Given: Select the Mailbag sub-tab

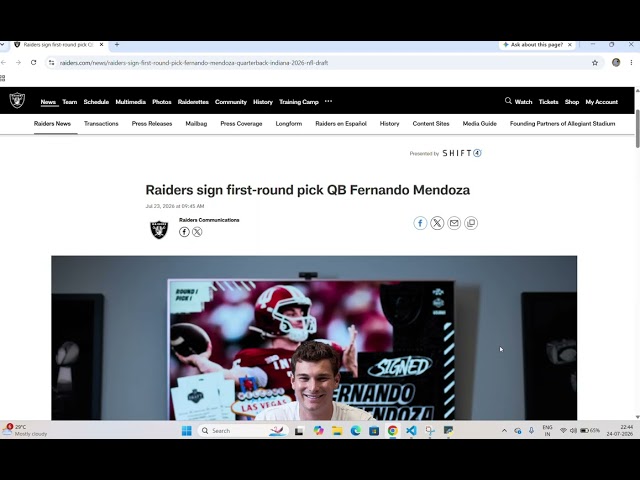Looking at the screenshot, I should [x=196, y=123].
